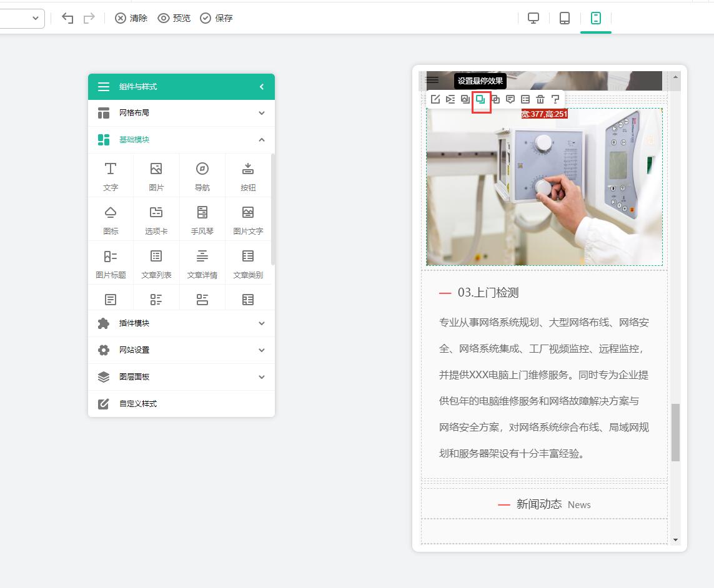The height and width of the screenshot is (588, 714).
Task: Select the mobile phone preview mode
Action: click(596, 18)
